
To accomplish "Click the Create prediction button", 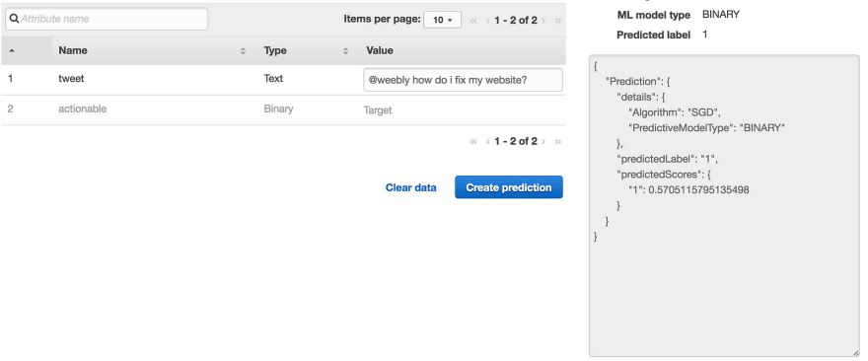I will (509, 187).
